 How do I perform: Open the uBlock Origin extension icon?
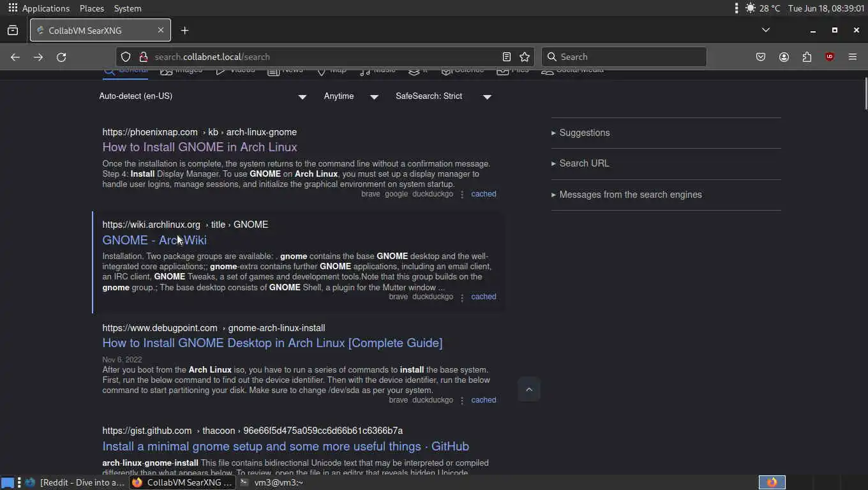pos(830,57)
